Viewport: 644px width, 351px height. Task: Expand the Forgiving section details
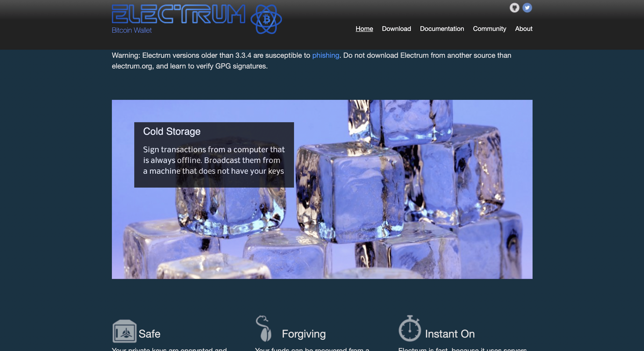304,334
